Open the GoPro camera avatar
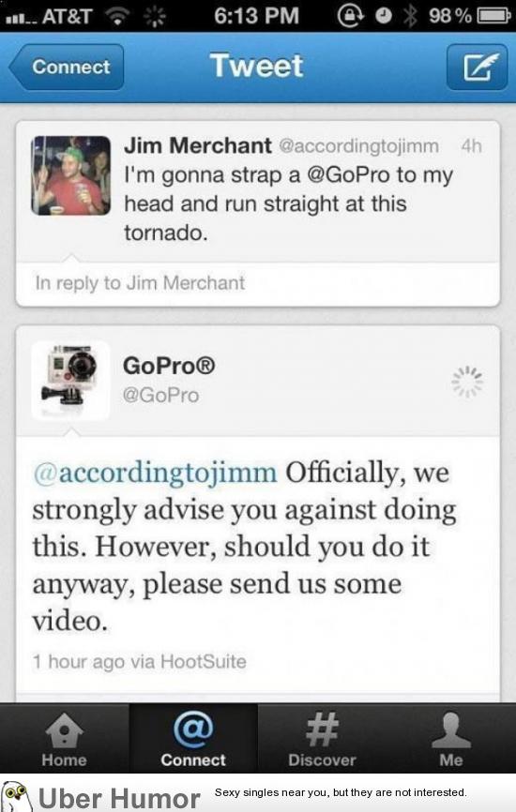Screen dimensions: 516x812 (x=70, y=380)
